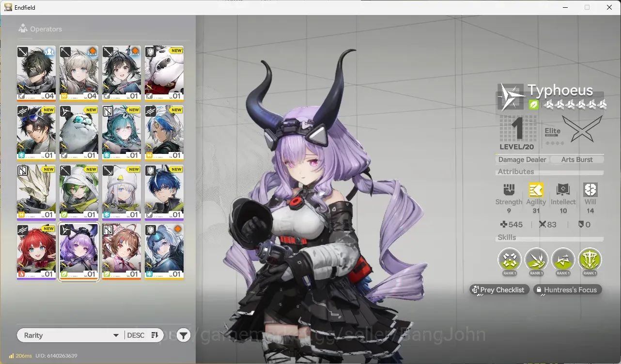View the third skill icon
The height and width of the screenshot is (364, 621).
click(x=563, y=260)
